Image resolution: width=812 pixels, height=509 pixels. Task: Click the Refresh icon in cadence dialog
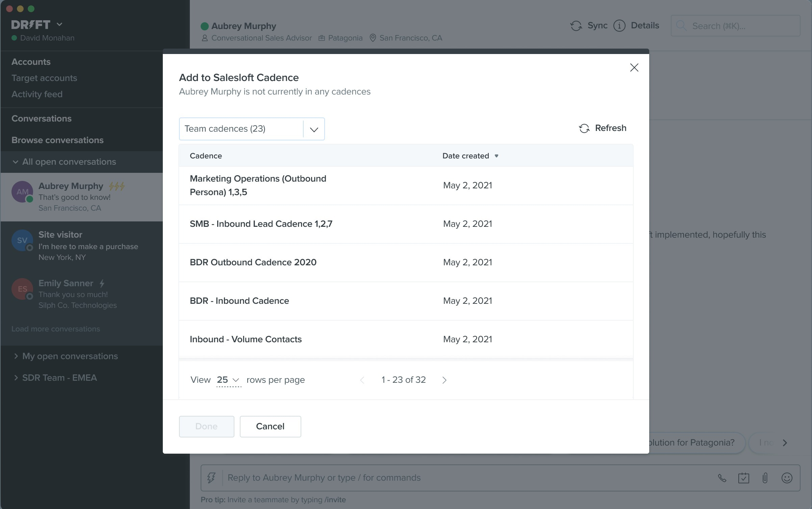[x=584, y=128]
